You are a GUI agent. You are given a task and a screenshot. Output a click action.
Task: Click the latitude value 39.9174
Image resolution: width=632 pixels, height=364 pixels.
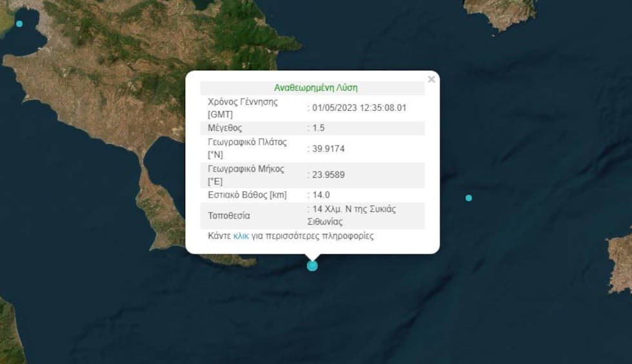[x=328, y=148]
